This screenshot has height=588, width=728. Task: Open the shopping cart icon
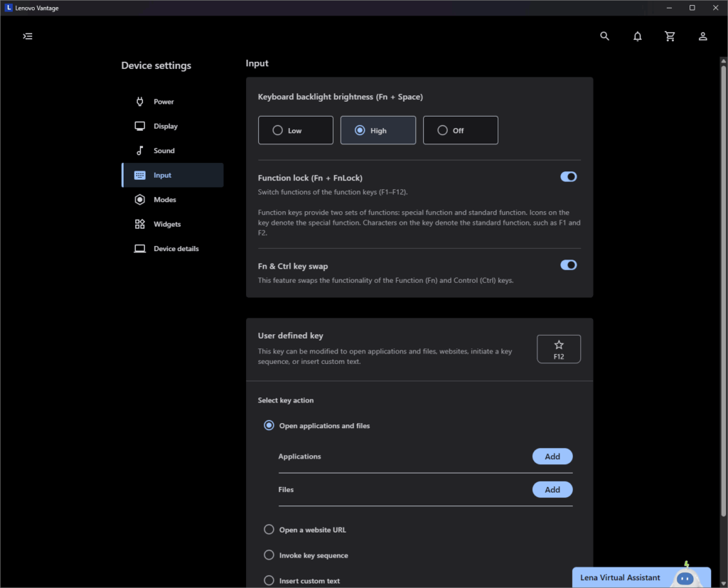pos(670,36)
